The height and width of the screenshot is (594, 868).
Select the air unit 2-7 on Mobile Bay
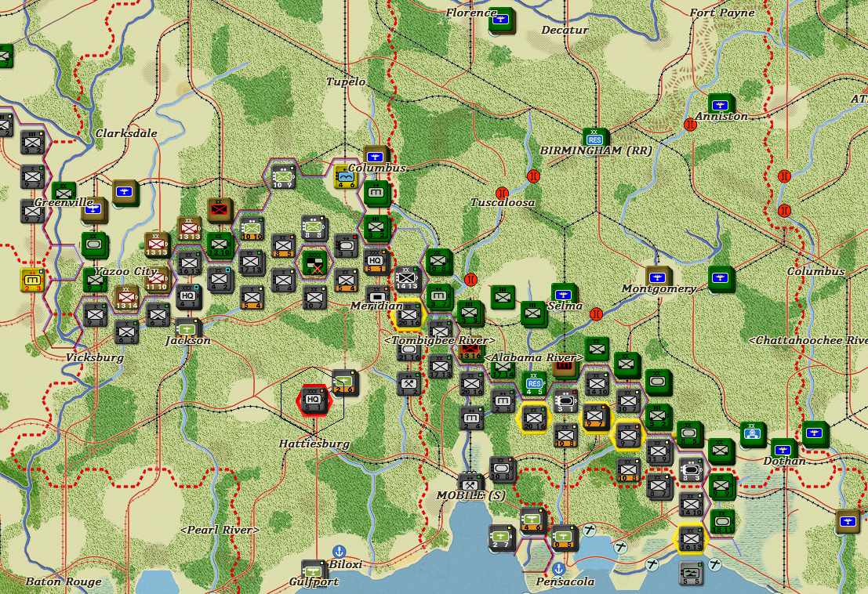point(502,537)
